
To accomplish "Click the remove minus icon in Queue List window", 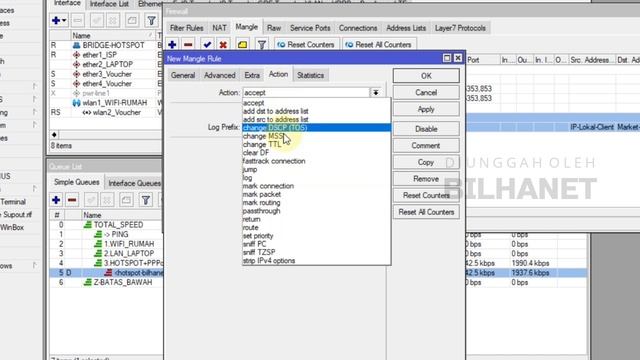I will tap(72, 200).
